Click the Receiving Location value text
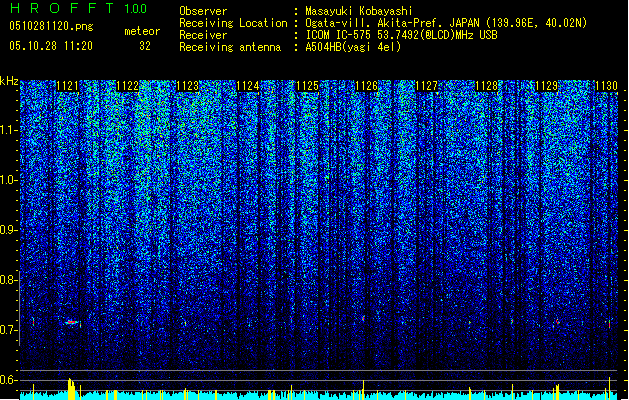This screenshot has width=629, height=400. pos(446,23)
